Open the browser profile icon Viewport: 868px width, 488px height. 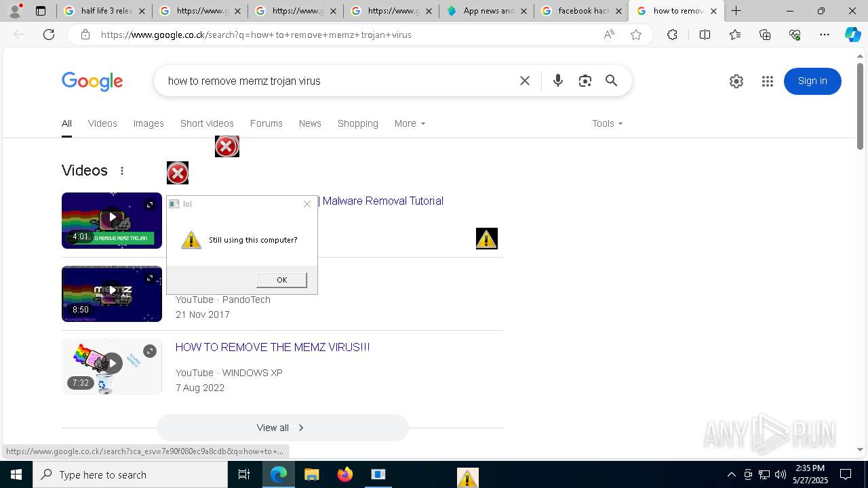[x=15, y=11]
